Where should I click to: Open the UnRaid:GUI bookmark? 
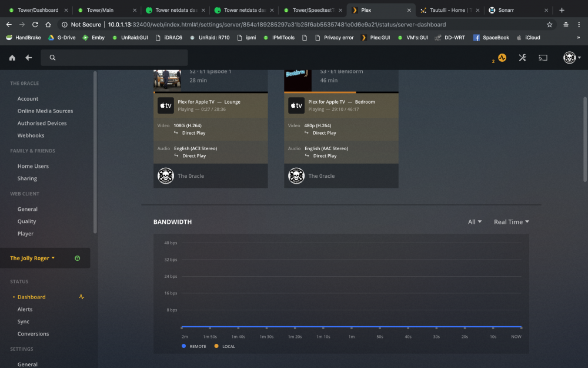point(130,38)
